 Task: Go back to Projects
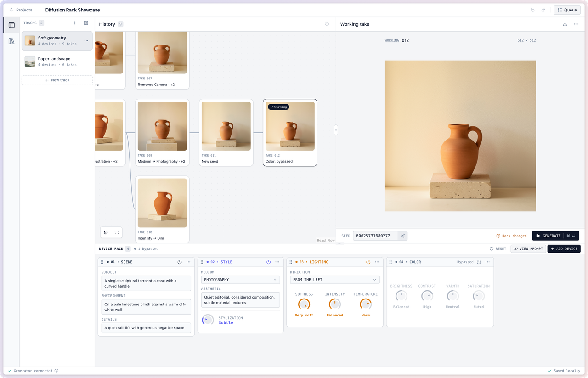(x=21, y=10)
